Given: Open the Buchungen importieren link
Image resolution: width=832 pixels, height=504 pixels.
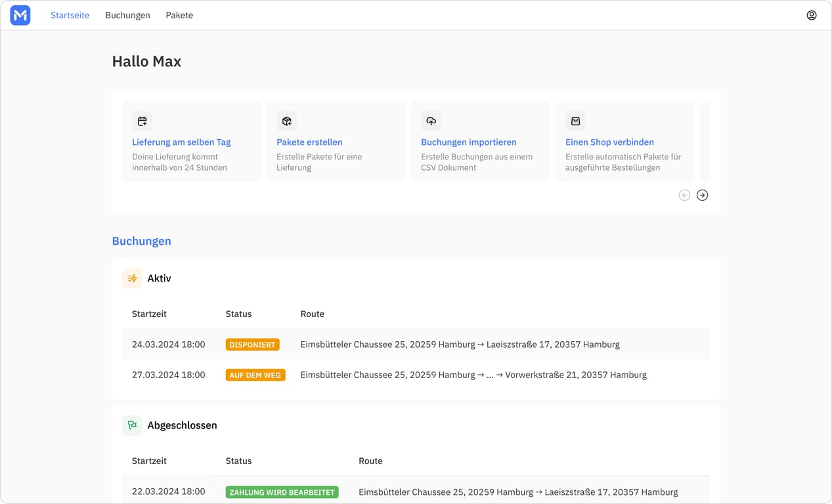Looking at the screenshot, I should (x=469, y=142).
